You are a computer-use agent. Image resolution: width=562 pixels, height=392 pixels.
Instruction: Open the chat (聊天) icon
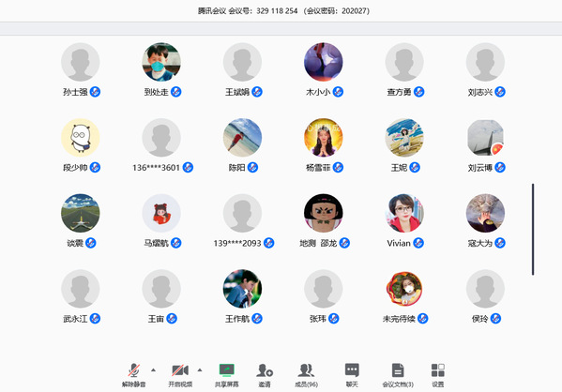(x=352, y=370)
